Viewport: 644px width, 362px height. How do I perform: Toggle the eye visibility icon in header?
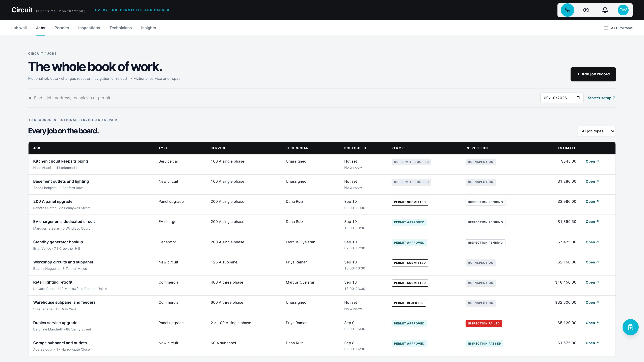586,10
